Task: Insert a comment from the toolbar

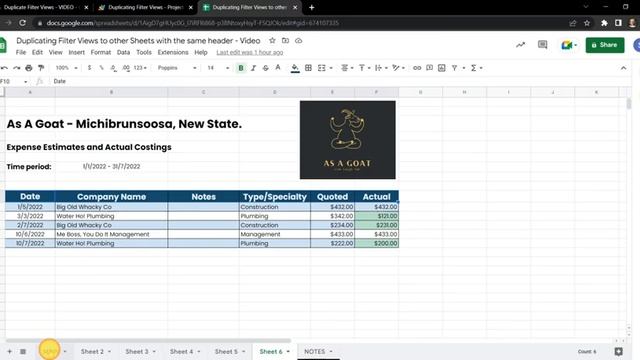Action: 429,68
